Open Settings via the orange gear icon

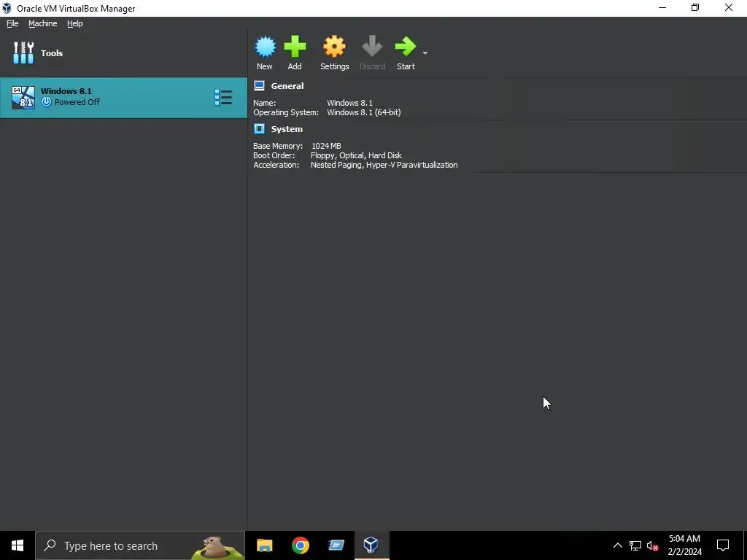tap(334, 47)
